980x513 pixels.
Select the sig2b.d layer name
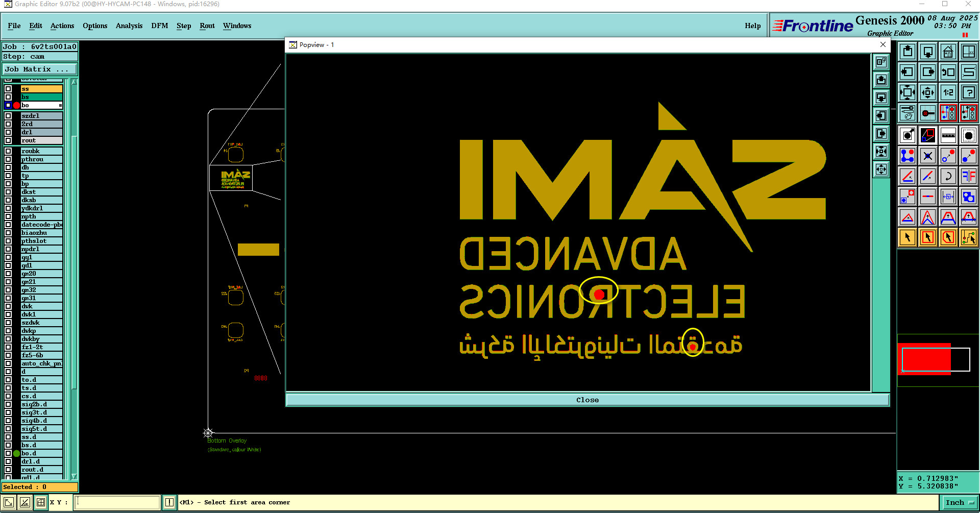tap(42, 404)
